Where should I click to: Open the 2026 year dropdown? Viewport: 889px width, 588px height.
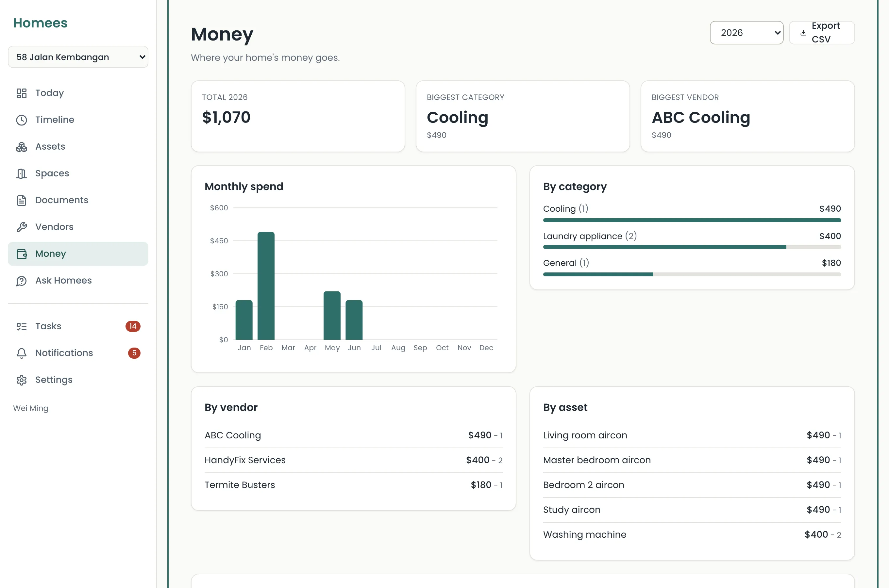(x=746, y=33)
